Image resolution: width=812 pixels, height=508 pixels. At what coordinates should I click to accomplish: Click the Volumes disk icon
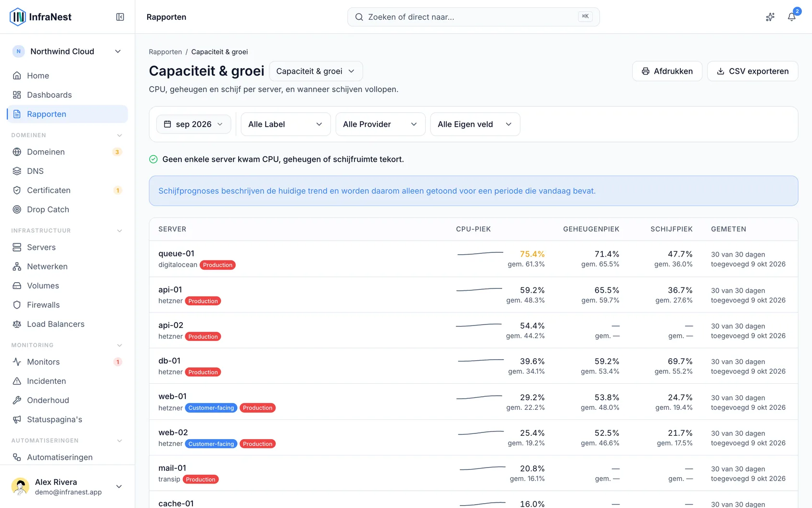pos(17,286)
